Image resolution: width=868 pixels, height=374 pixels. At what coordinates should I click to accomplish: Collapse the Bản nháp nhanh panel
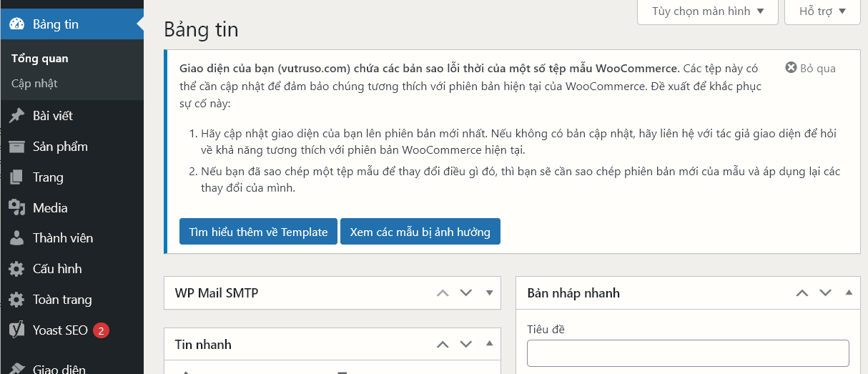[x=849, y=292]
